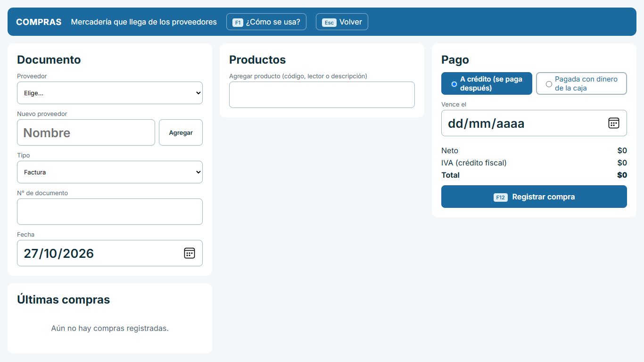Focus the Agregar producto search field
The height and width of the screenshot is (362, 644).
322,95
